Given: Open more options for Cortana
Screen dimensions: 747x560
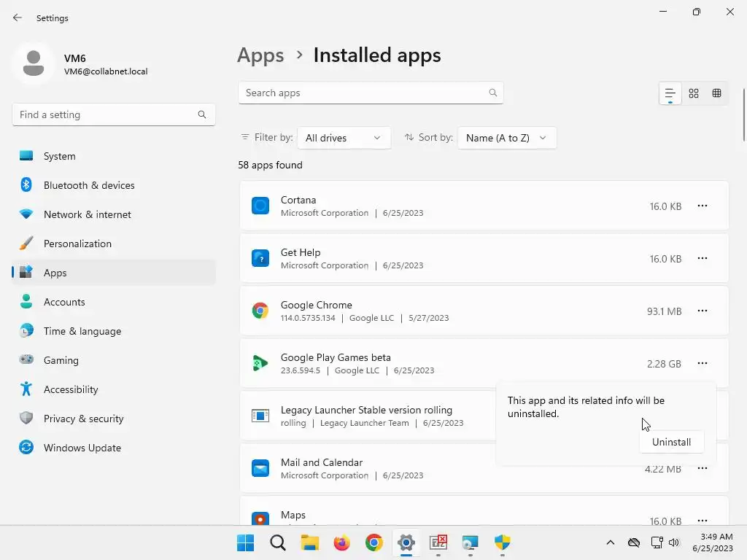Looking at the screenshot, I should pyautogui.click(x=702, y=206).
